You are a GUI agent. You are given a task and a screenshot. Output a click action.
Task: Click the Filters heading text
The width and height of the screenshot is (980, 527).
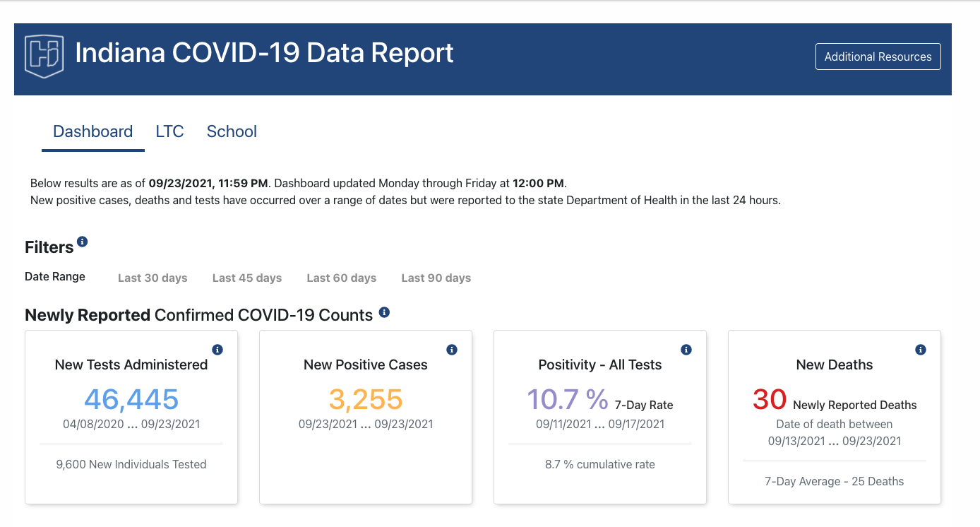click(49, 247)
